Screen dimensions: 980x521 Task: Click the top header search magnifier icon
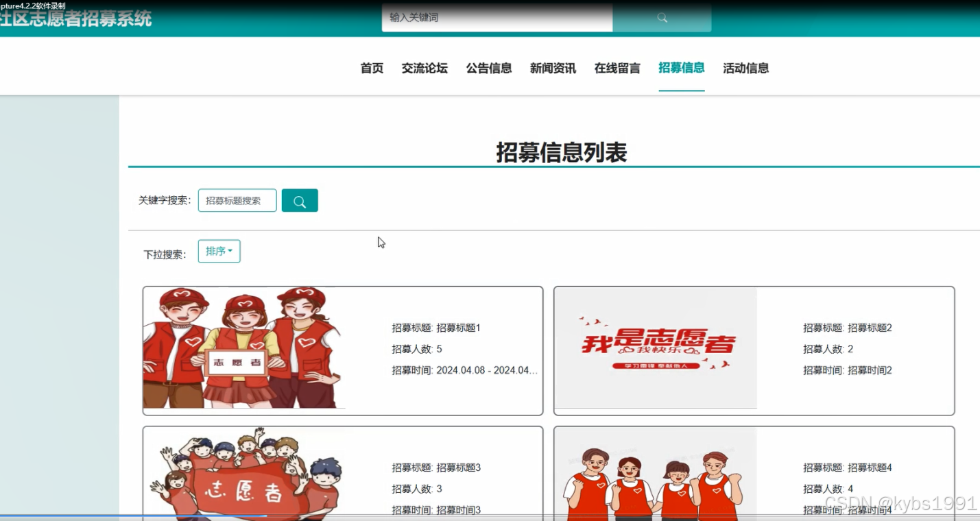662,18
